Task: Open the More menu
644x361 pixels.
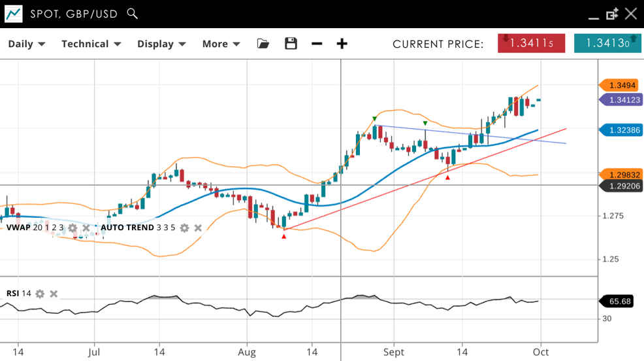Action: 221,44
